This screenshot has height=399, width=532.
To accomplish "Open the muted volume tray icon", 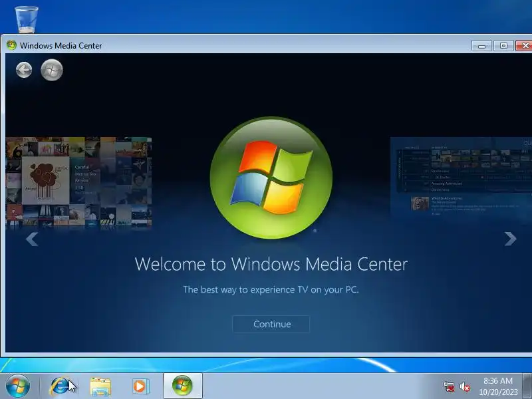I will pyautogui.click(x=464, y=386).
